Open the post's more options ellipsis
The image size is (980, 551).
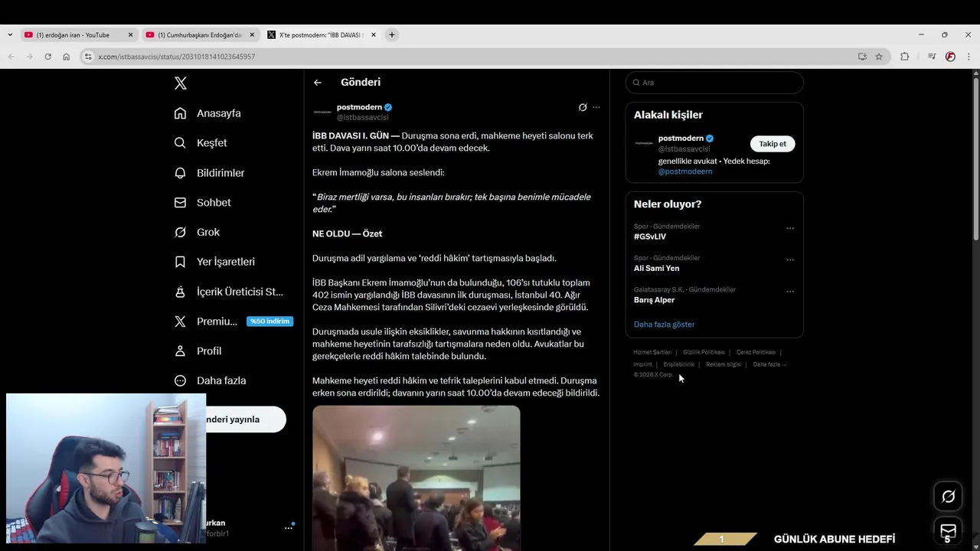tap(596, 107)
